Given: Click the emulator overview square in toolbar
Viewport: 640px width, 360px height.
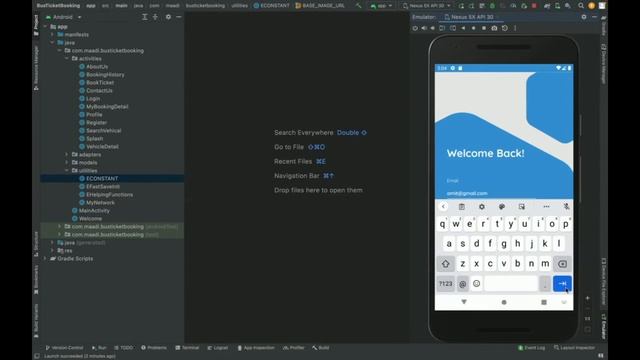Looking at the screenshot, I should click(484, 28).
